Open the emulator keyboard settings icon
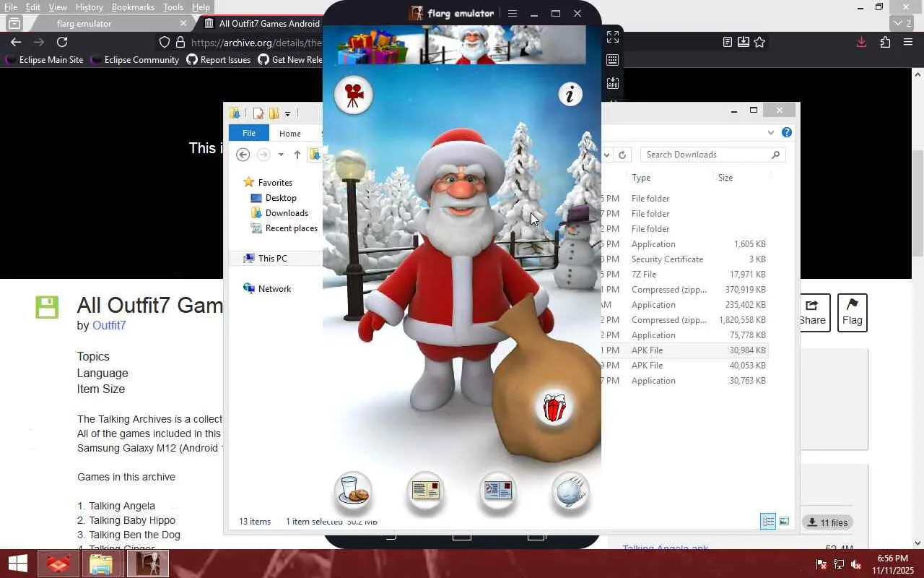 coord(613,60)
